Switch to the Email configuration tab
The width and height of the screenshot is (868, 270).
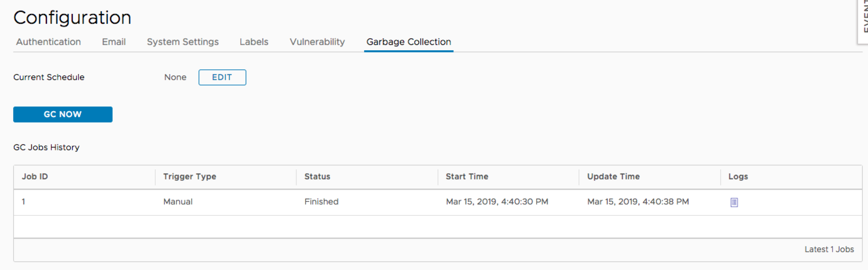(114, 42)
